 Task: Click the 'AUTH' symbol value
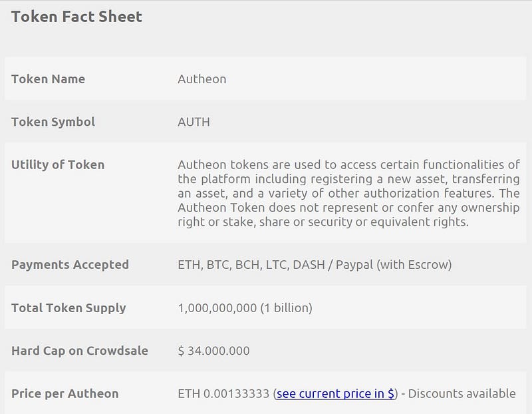[194, 122]
